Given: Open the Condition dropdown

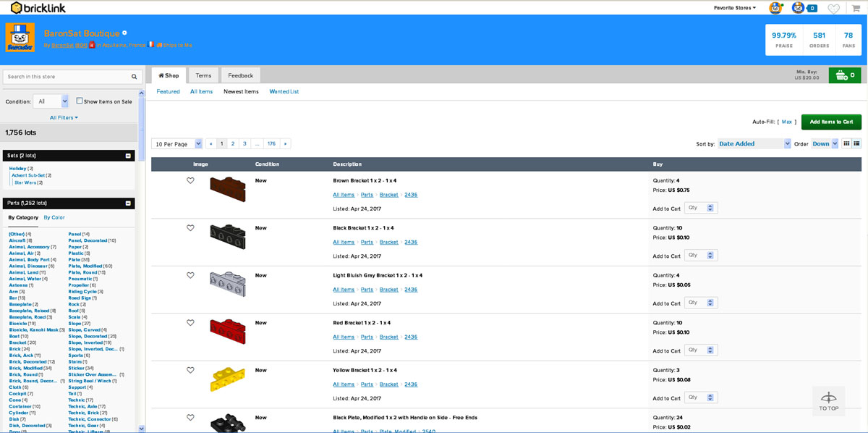Looking at the screenshot, I should [52, 101].
